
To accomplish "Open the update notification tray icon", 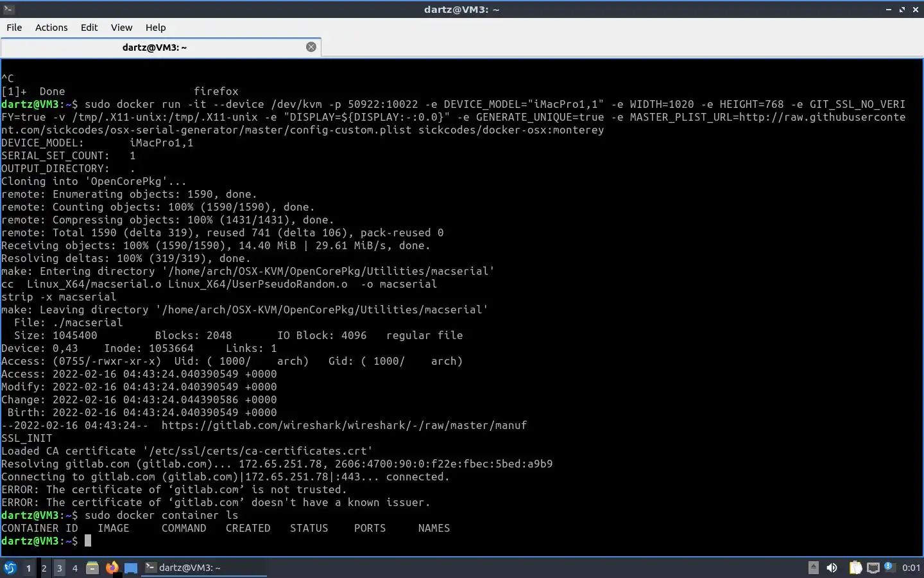I will 889,566.
